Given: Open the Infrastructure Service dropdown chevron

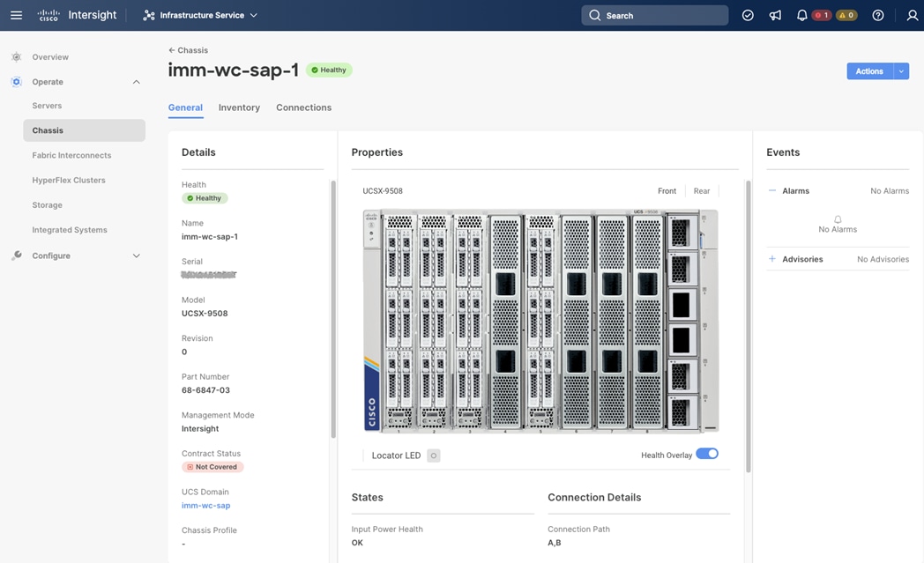Looking at the screenshot, I should point(253,15).
